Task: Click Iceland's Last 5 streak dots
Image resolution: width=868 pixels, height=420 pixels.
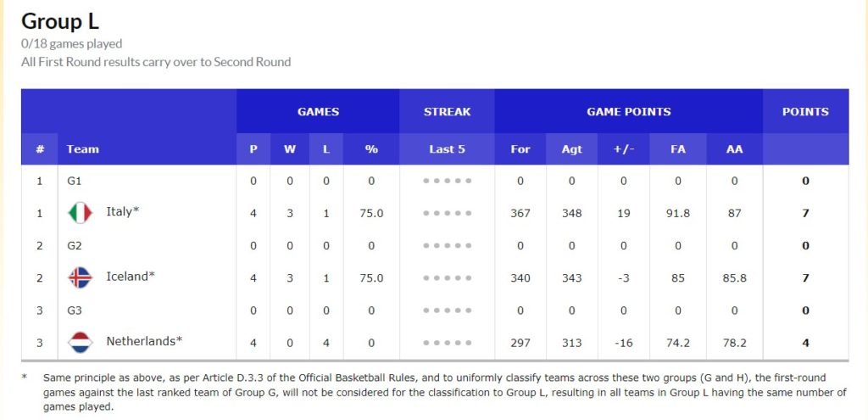Action: coord(448,278)
